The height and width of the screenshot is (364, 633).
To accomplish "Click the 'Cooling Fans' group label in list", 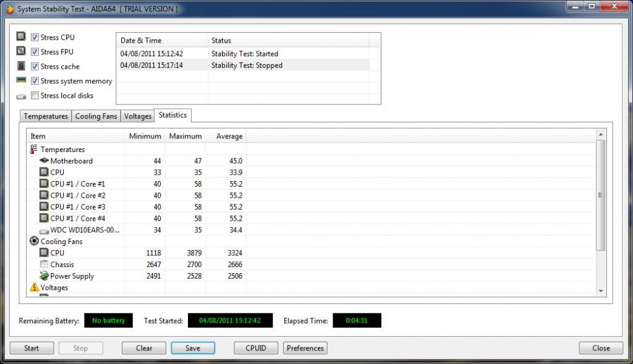I will pos(61,241).
